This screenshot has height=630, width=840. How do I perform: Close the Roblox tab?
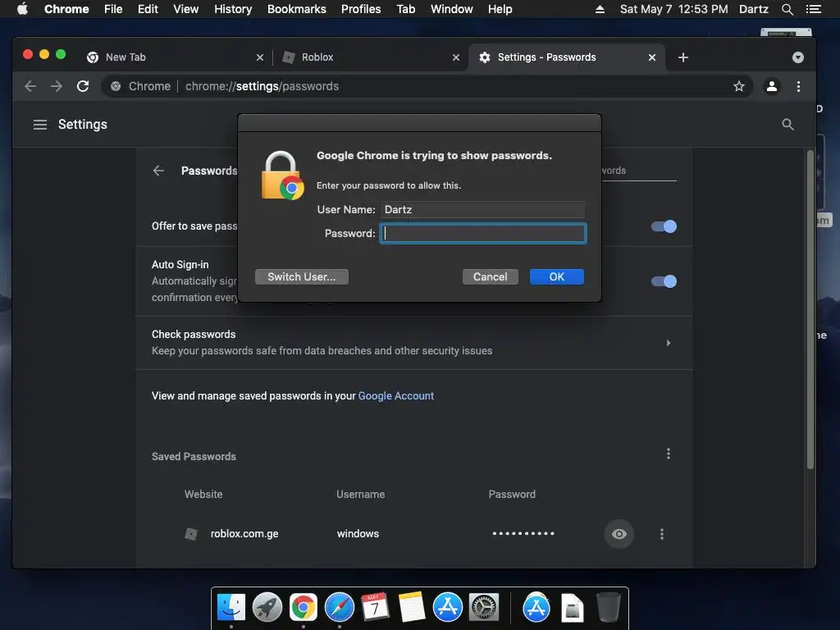(456, 57)
